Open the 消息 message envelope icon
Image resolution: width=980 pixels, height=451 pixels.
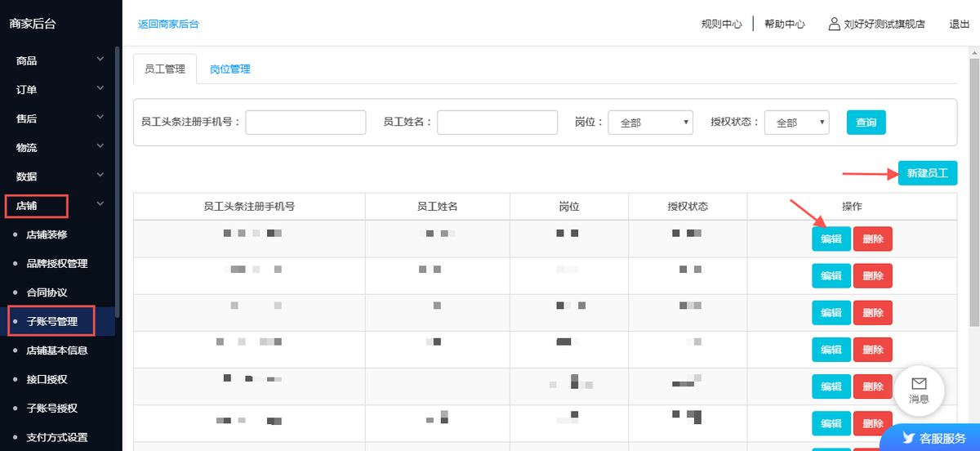click(x=919, y=383)
